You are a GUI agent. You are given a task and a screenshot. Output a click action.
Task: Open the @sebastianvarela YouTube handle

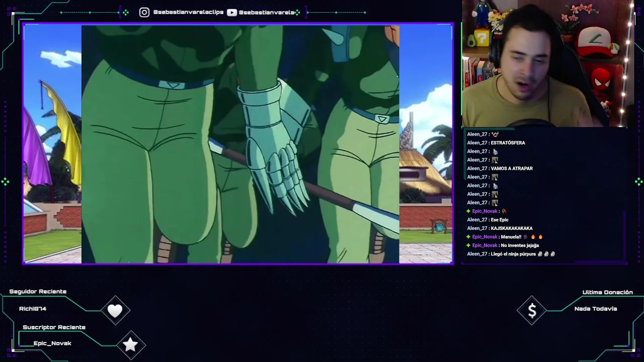pos(267,12)
